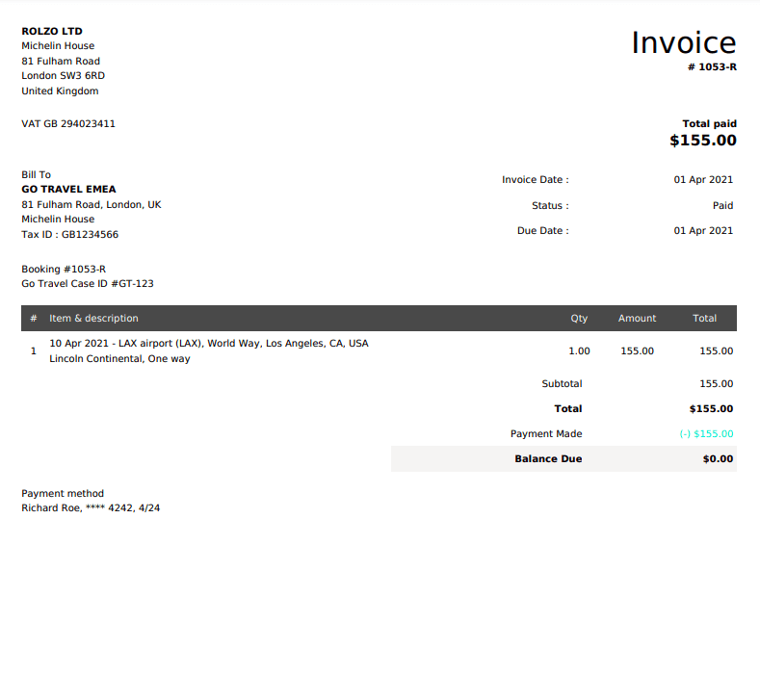Click the Paid status value
The image size is (760, 700).
coord(722,205)
